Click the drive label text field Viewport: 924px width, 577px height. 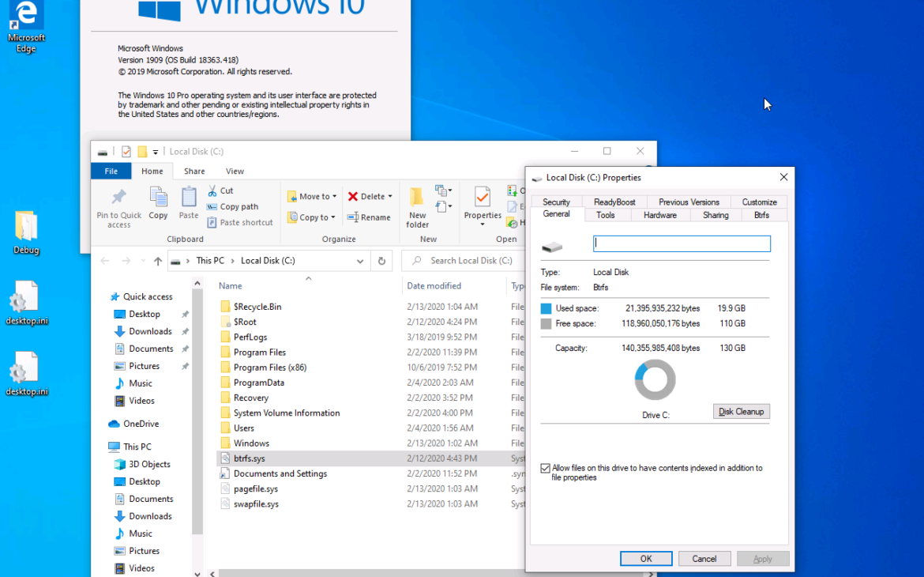coord(682,244)
